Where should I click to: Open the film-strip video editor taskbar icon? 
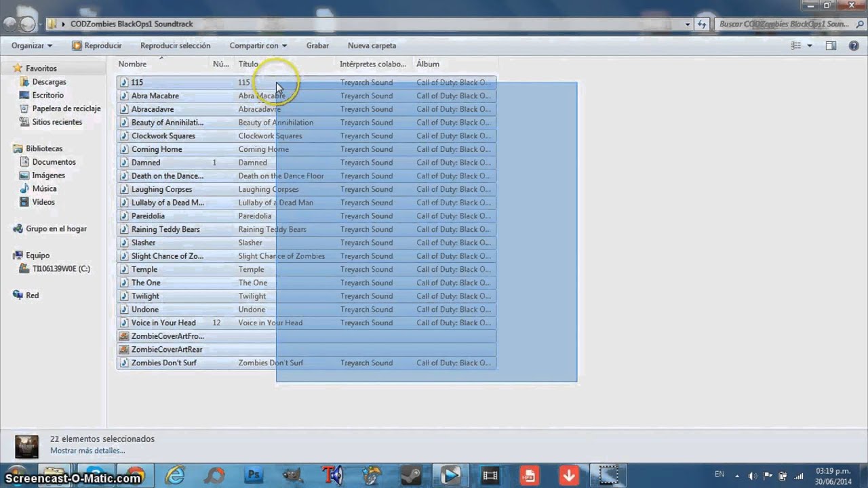pyautogui.click(x=490, y=475)
